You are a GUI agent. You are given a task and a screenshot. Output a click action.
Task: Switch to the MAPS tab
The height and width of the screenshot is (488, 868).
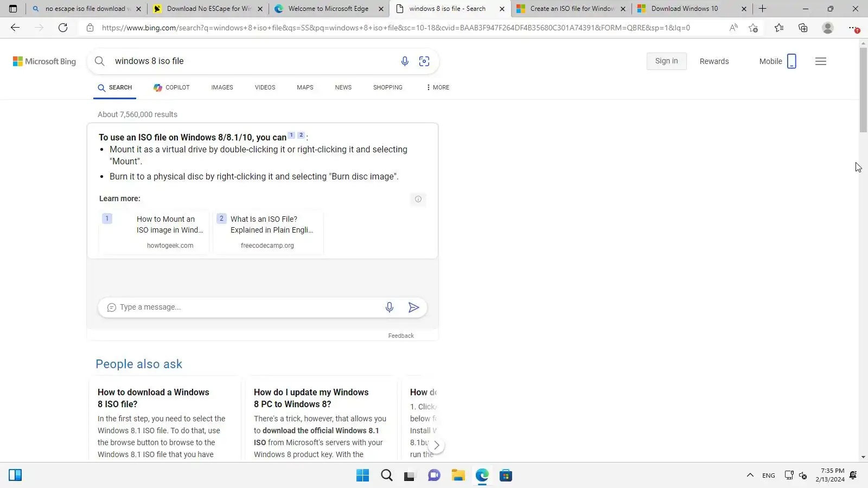click(305, 87)
